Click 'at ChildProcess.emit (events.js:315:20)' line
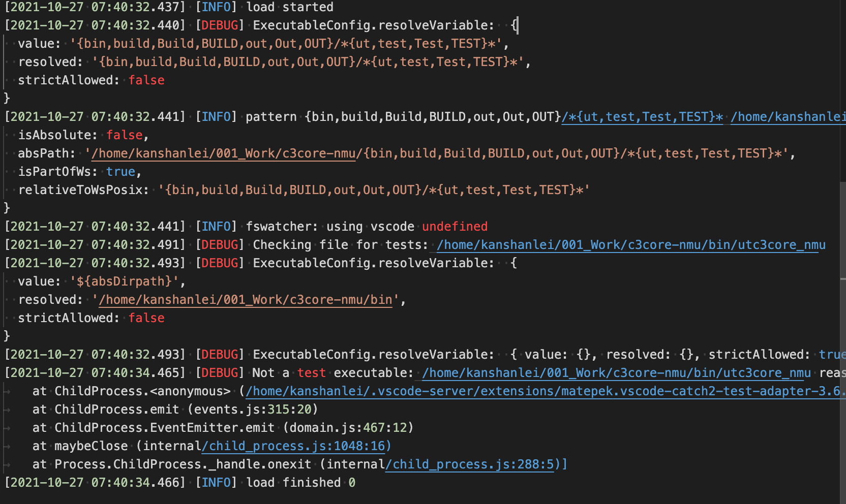 tap(175, 409)
